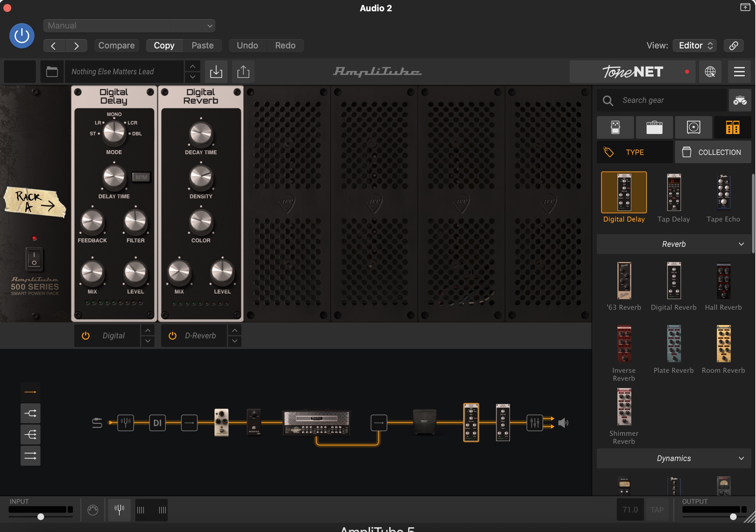Step to previous preset with up chevron

[x=192, y=66]
